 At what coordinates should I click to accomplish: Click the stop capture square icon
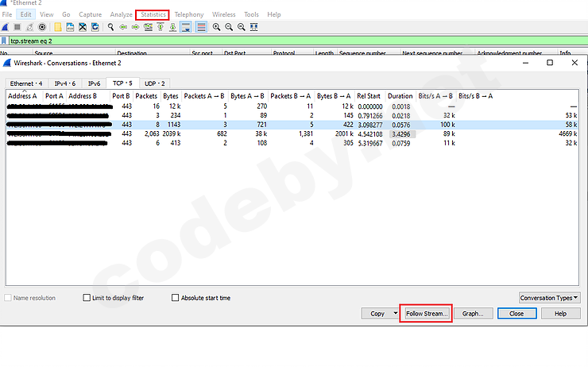click(17, 27)
